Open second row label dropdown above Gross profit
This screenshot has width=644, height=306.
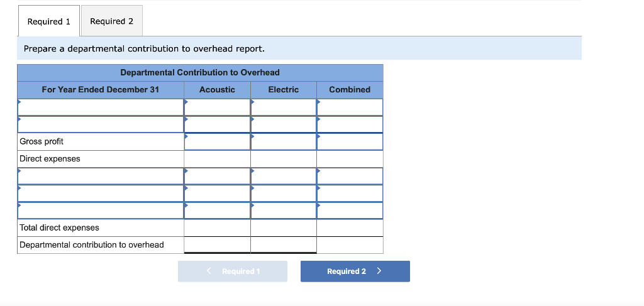tap(101, 124)
